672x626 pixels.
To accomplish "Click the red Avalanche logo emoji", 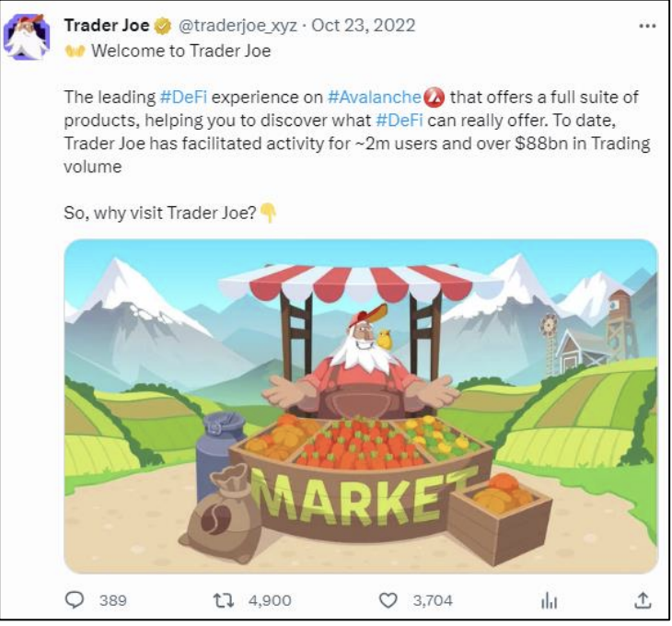I will pos(434,98).
